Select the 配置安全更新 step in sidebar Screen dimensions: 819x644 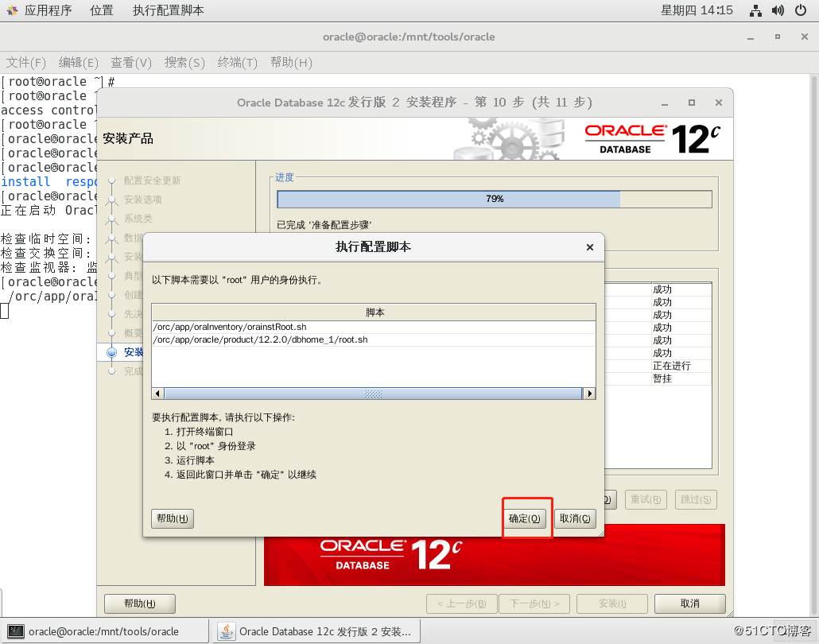(x=152, y=180)
